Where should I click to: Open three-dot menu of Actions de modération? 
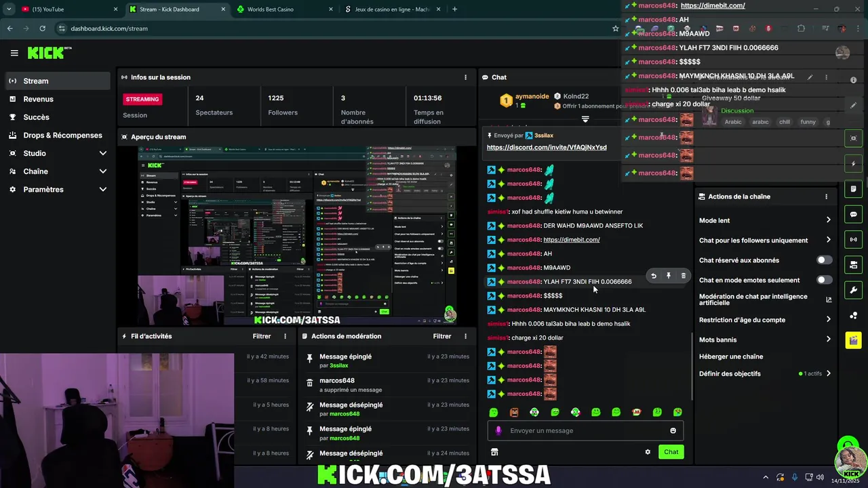coord(465,336)
